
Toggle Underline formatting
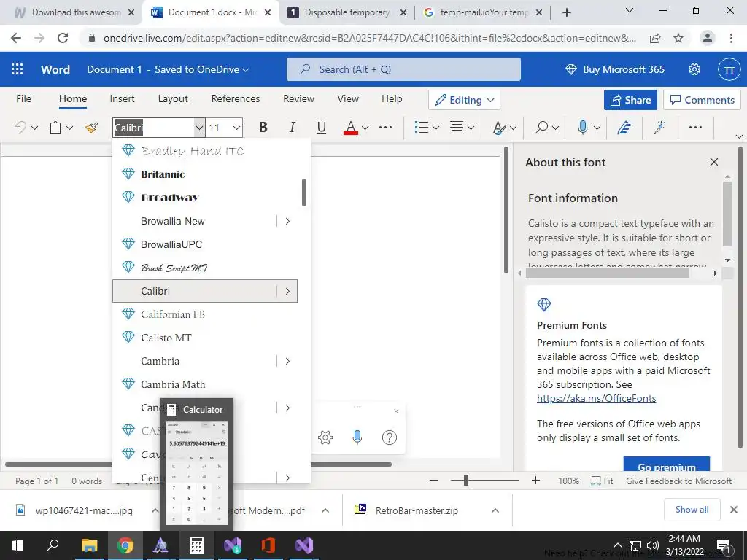(x=322, y=127)
